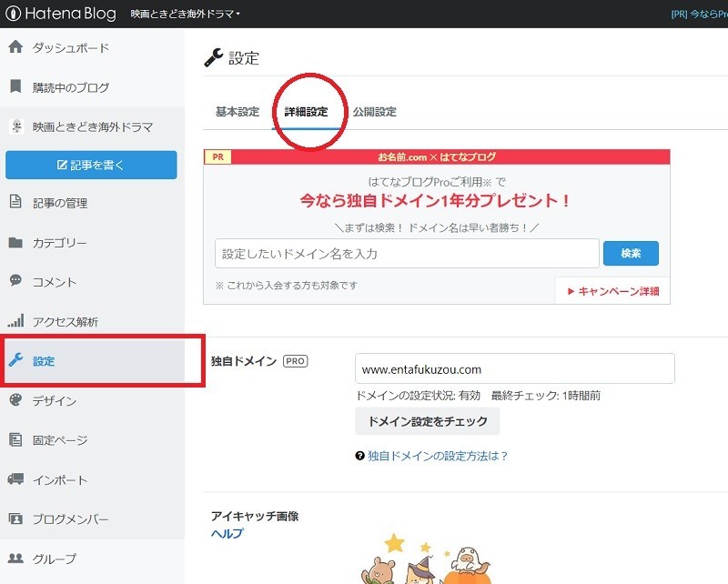This screenshot has height=584, width=728.
Task: Click the question mark help icon
Action: pyautogui.click(x=359, y=456)
